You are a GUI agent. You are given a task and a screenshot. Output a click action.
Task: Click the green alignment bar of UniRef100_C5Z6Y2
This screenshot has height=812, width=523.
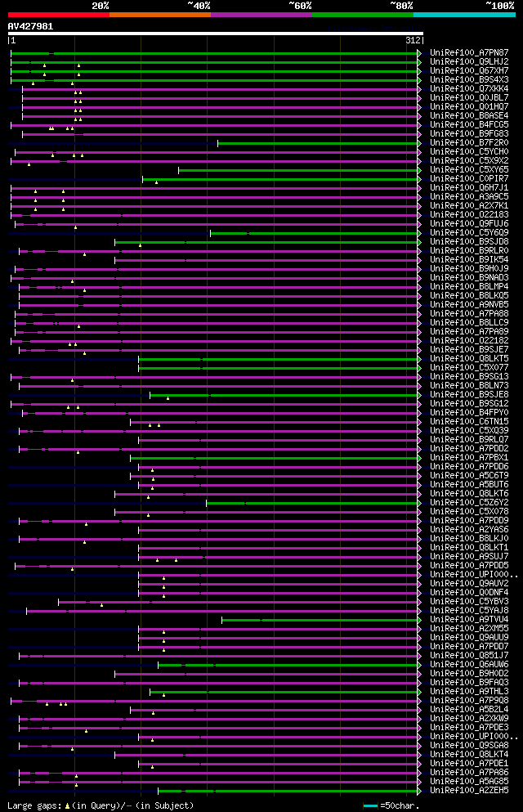click(x=312, y=504)
